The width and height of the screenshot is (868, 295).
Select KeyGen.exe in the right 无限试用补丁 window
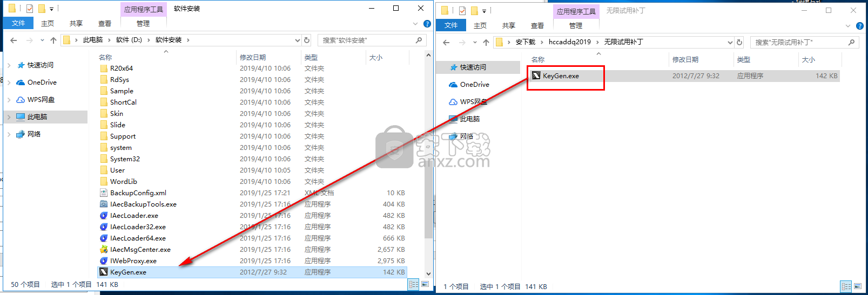click(684, 76)
